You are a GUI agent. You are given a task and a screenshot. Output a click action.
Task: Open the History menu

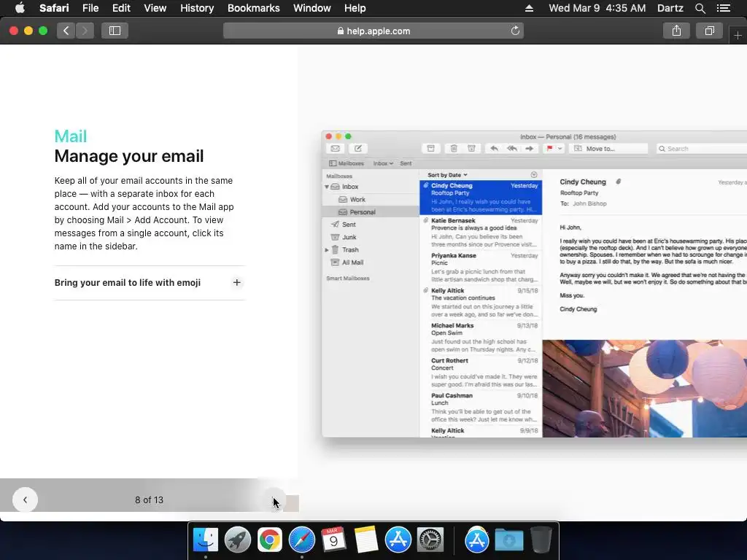coord(197,8)
